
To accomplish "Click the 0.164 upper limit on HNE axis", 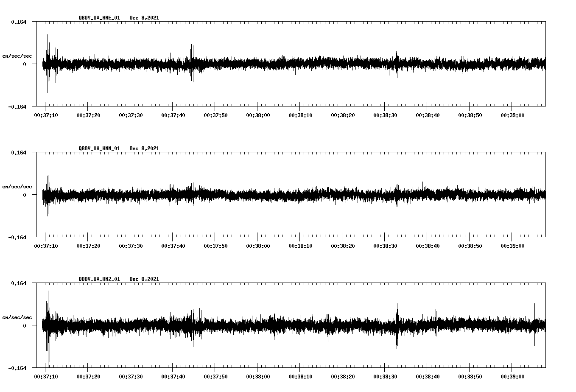I will coord(18,22).
